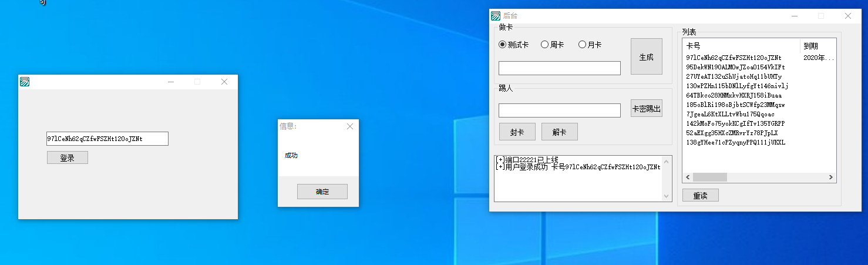Sort the list by the 卡号 column header

tap(740, 46)
